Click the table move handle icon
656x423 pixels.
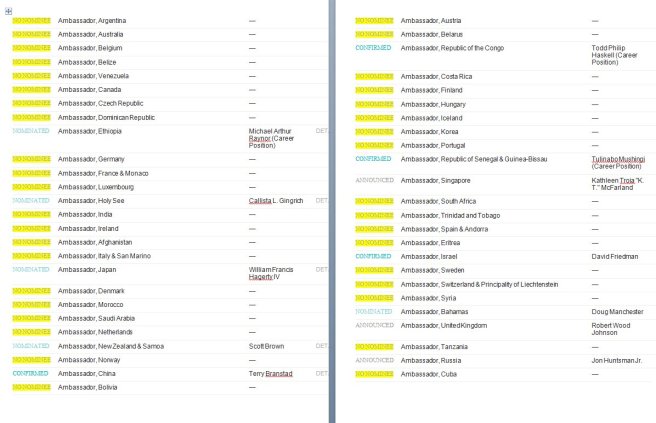(x=9, y=9)
